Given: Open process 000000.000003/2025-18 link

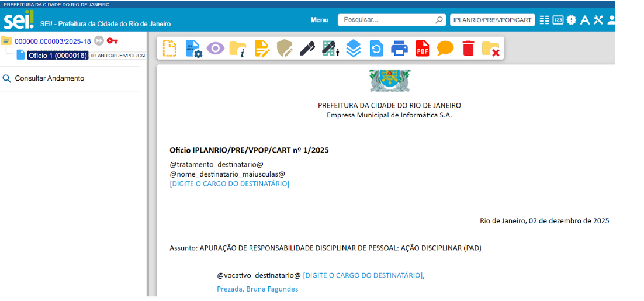Looking at the screenshot, I should [53, 41].
